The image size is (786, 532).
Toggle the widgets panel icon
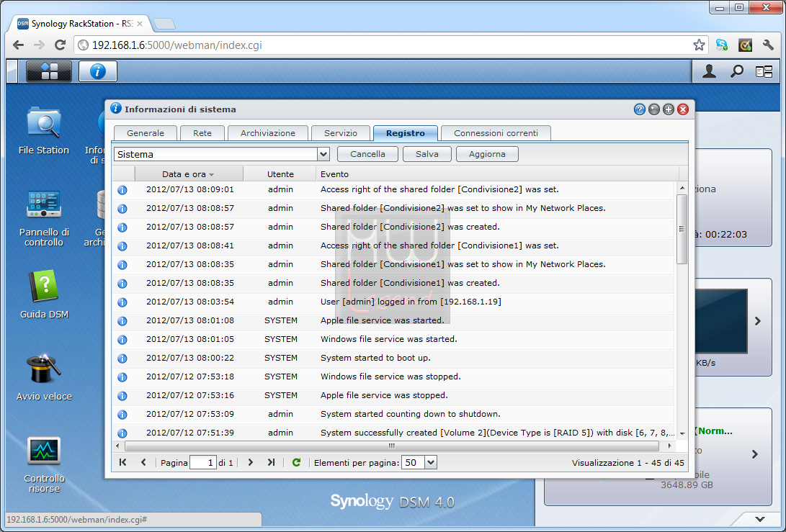click(x=764, y=72)
